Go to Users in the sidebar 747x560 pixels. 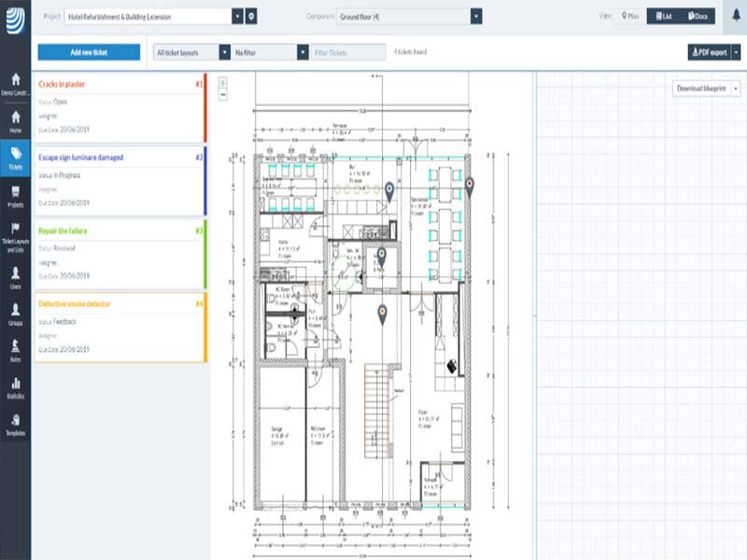coord(15,277)
